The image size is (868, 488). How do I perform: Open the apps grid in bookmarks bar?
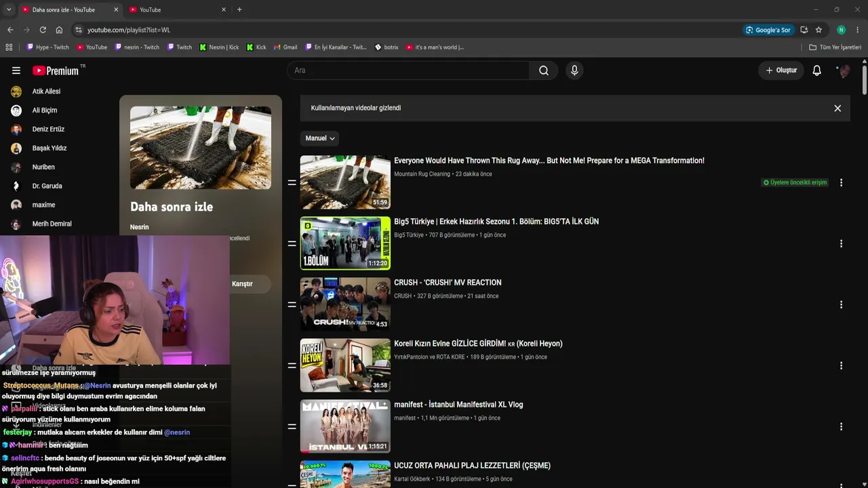tap(9, 47)
